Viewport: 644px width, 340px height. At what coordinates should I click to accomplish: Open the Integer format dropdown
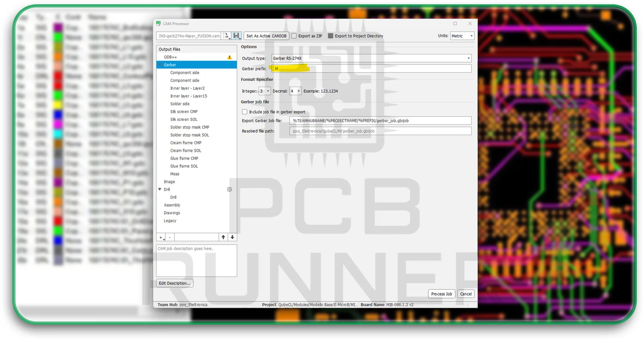click(x=264, y=91)
